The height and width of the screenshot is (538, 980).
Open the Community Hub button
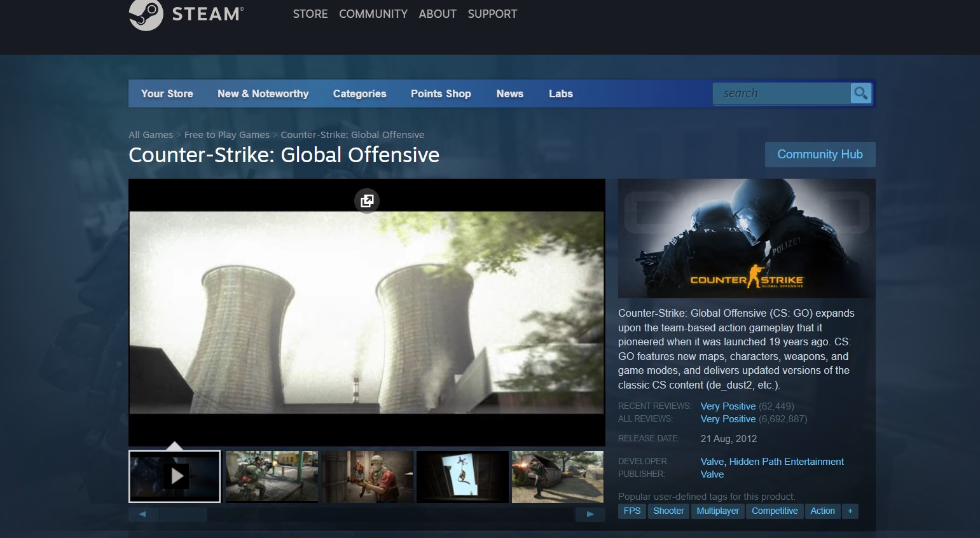[x=820, y=155]
